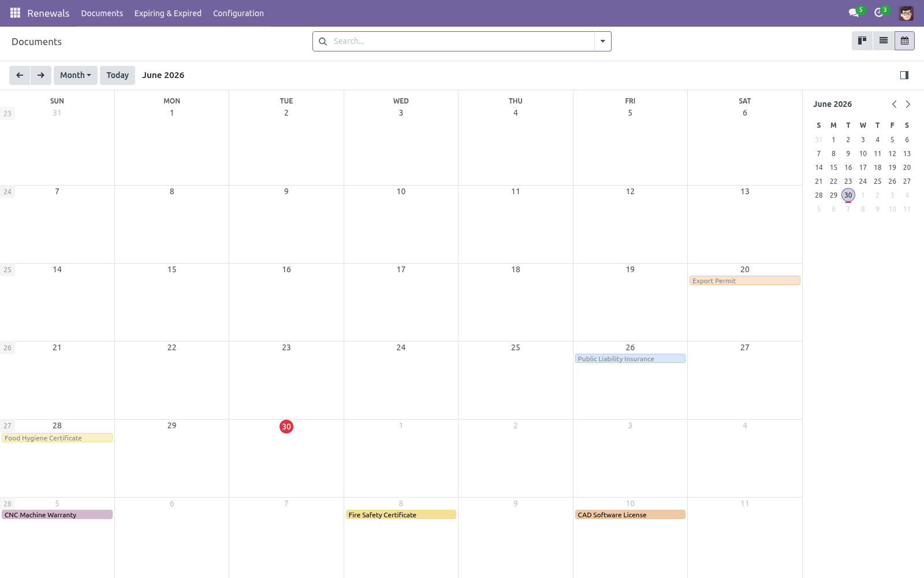
Task: Select day 26 in mini calendar
Action: 892,181
